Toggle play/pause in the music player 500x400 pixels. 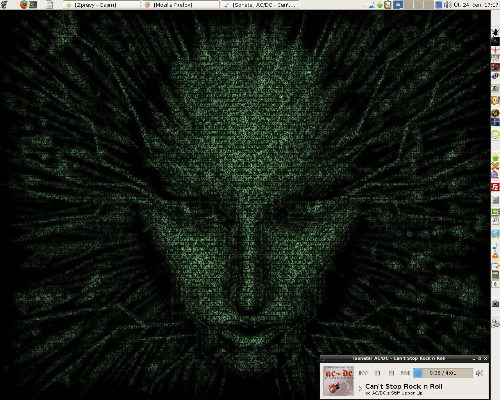377,373
